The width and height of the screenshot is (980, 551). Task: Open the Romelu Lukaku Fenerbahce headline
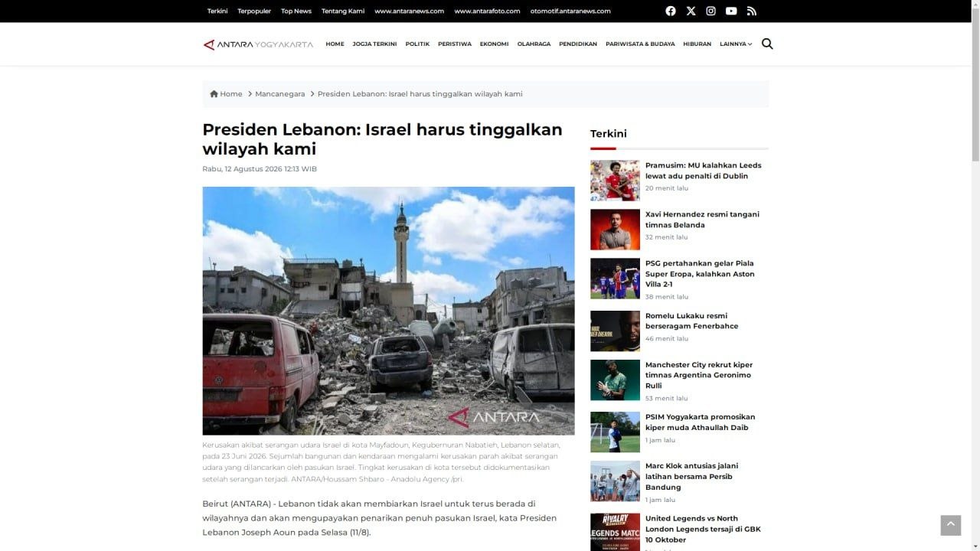pos(692,321)
